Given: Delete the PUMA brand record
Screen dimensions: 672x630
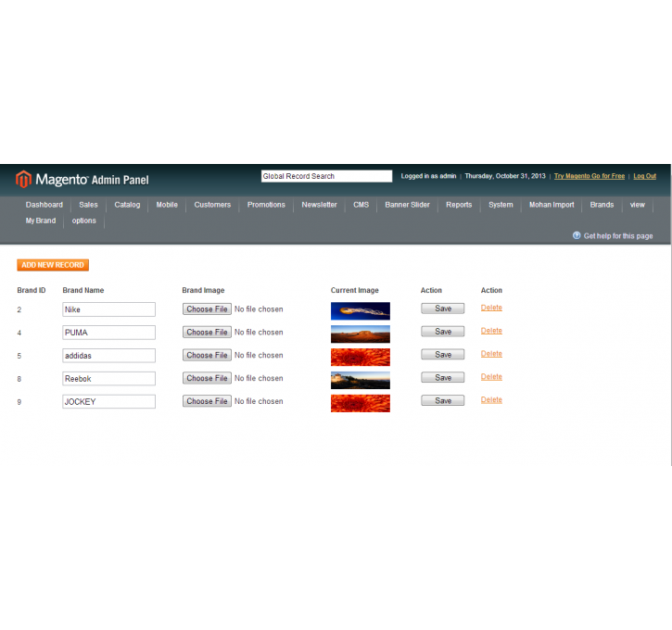Looking at the screenshot, I should click(x=491, y=331).
